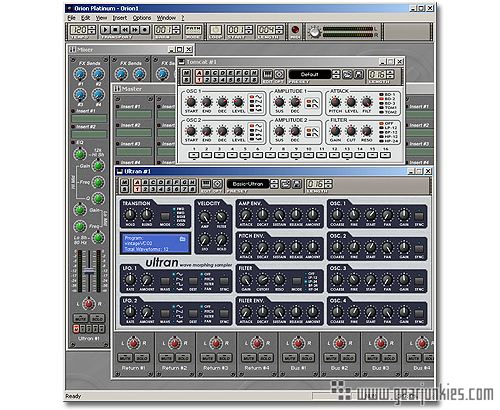
Task: Stop playback with the transport Stop button
Action: pyautogui.click(x=115, y=30)
